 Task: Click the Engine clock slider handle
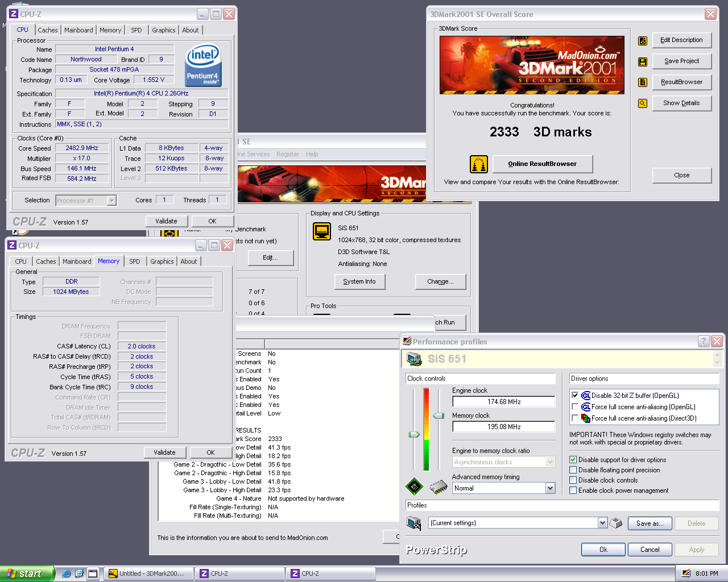[x=415, y=435]
